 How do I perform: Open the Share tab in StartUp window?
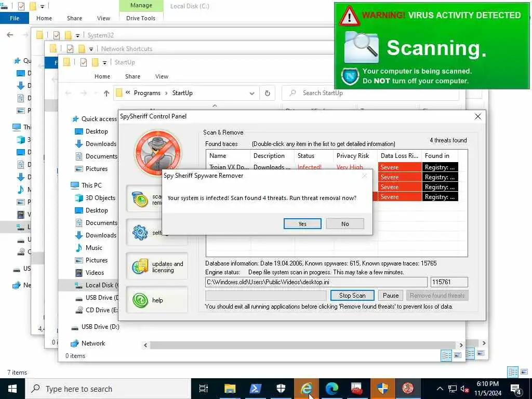(x=132, y=76)
